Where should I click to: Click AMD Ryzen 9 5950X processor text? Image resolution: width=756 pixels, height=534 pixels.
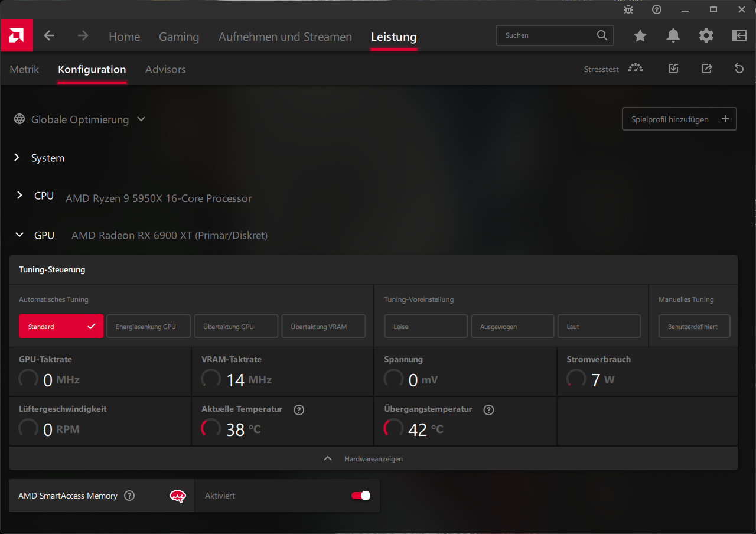pos(158,198)
